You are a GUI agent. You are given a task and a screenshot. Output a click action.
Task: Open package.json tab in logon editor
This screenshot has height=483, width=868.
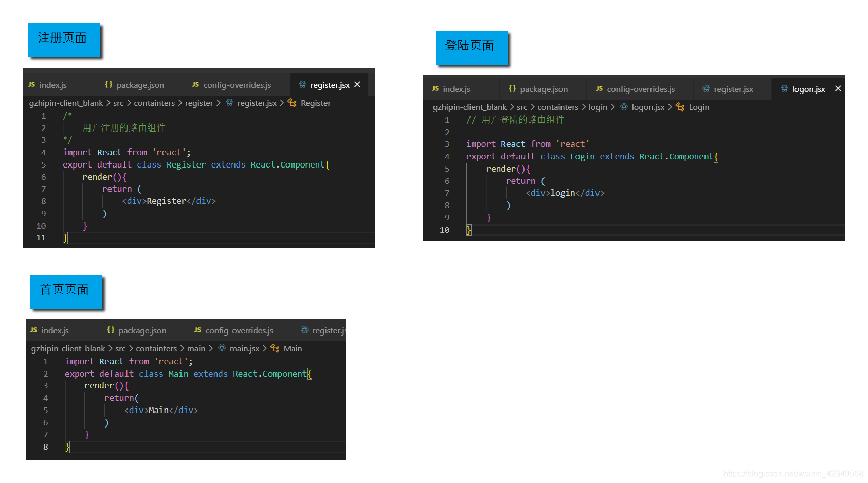click(x=542, y=89)
